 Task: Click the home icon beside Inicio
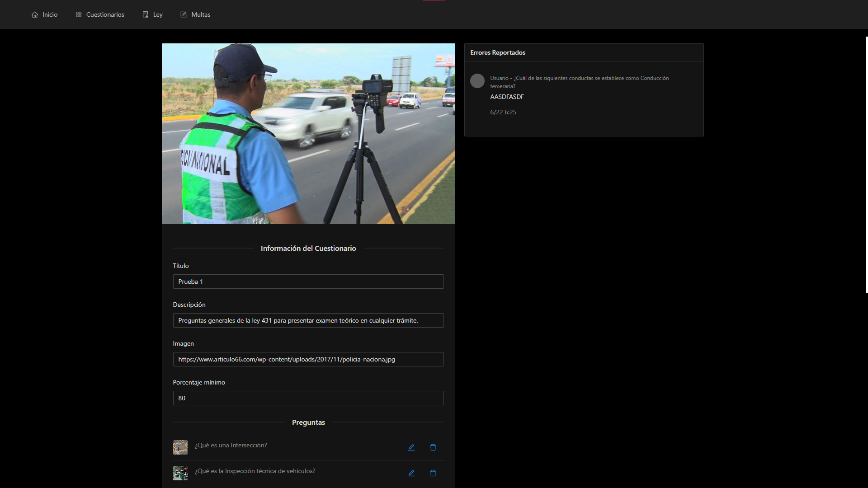[x=35, y=14]
